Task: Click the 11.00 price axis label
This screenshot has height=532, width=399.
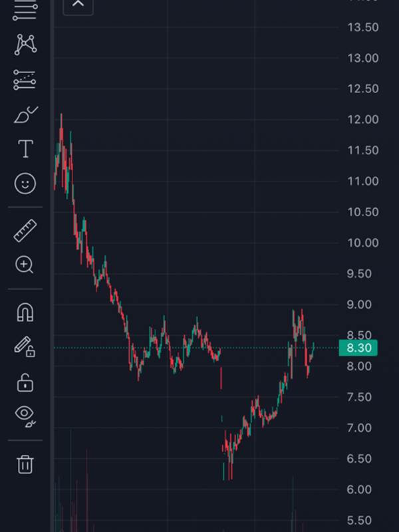Action: (362, 181)
